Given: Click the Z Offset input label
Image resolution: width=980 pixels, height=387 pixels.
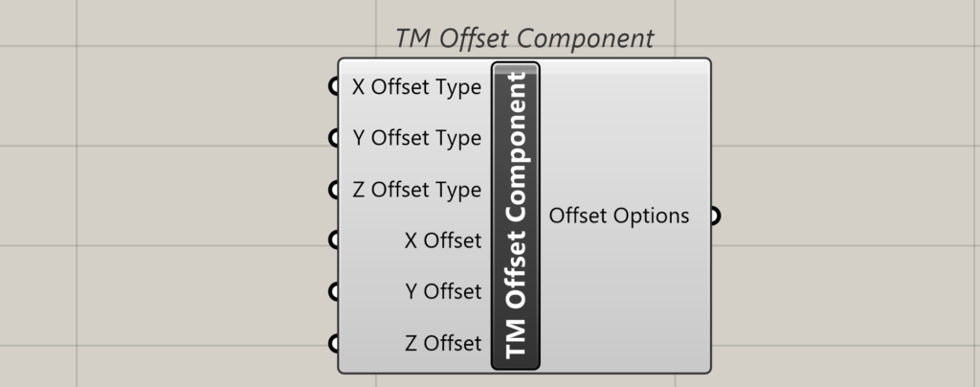Looking at the screenshot, I should pos(443,342).
